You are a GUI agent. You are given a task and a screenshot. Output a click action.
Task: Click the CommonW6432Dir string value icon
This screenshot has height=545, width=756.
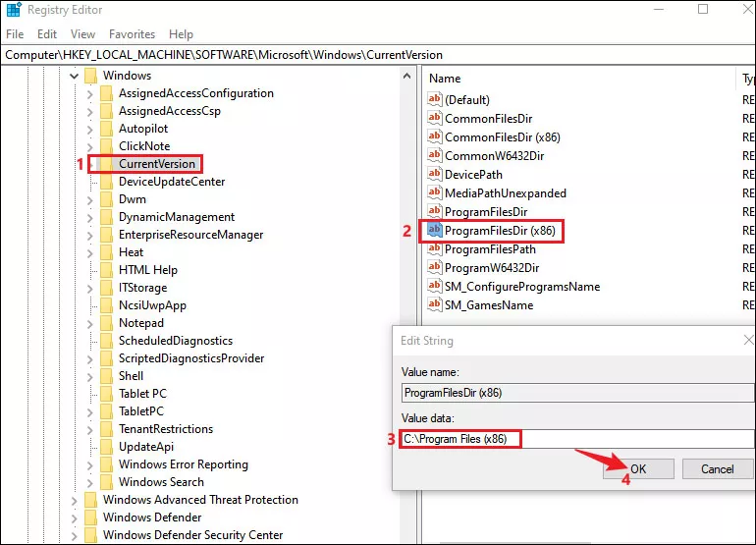click(x=434, y=155)
